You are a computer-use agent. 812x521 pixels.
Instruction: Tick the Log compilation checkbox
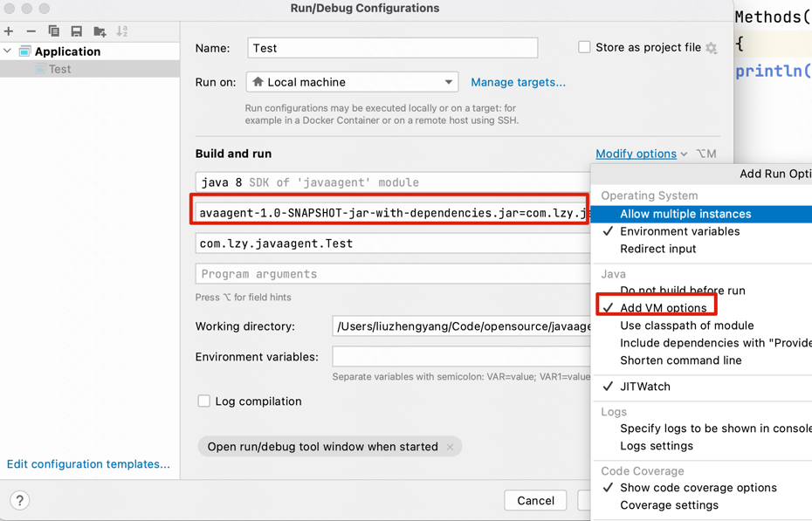204,401
